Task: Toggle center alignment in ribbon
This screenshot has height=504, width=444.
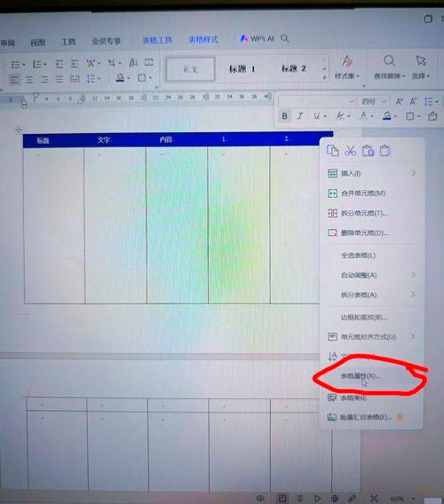Action: click(x=29, y=79)
